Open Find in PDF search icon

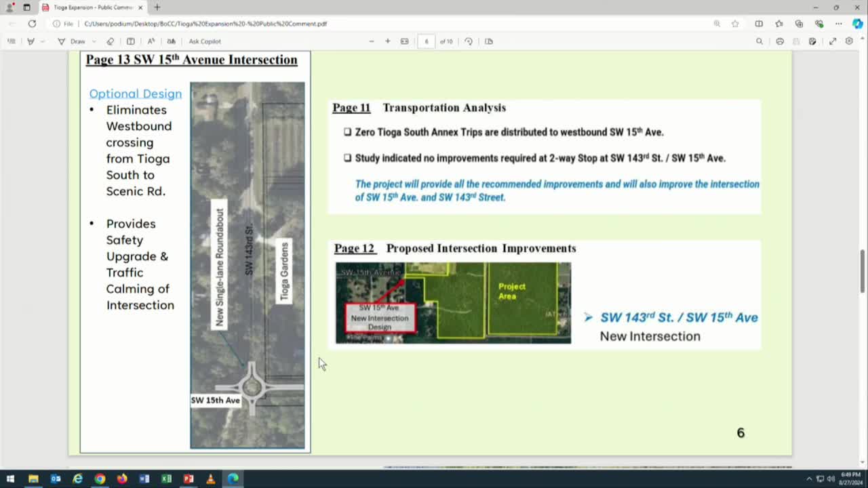click(x=759, y=41)
